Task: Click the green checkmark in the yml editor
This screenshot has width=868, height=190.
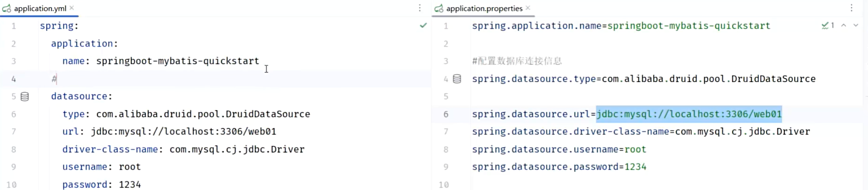Action: [423, 26]
